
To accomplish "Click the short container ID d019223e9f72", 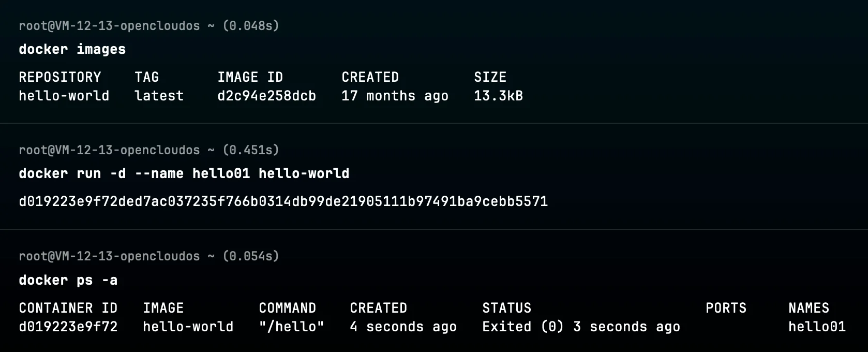I will click(x=68, y=327).
